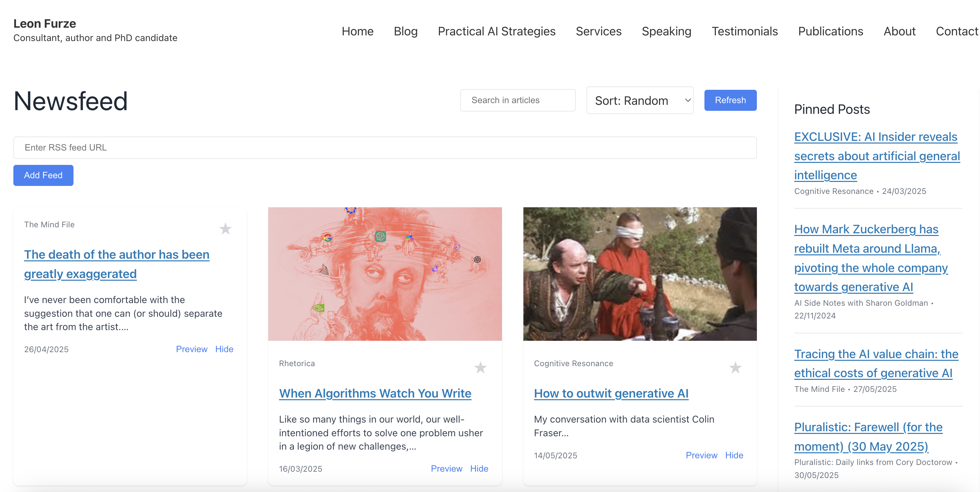Open the Contact page

(x=957, y=31)
